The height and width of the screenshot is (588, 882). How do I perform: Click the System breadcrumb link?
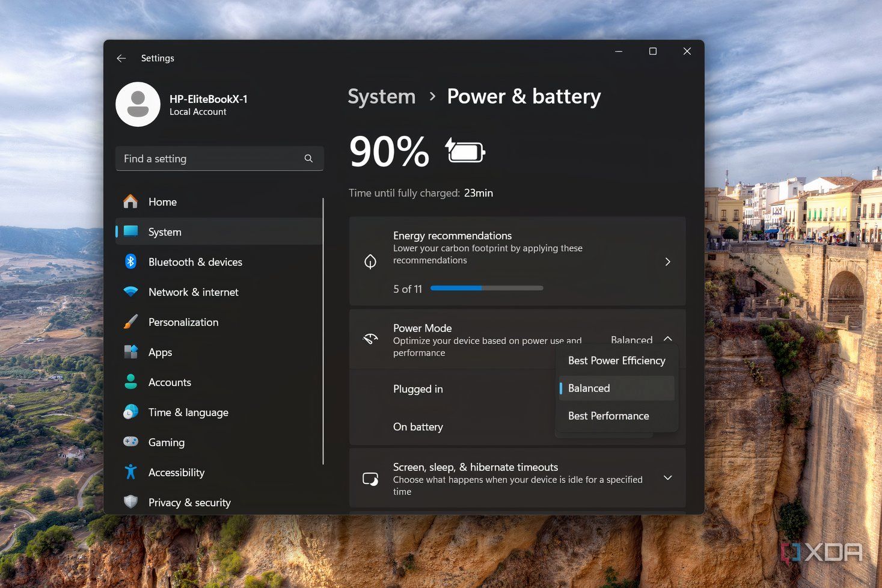tap(382, 97)
